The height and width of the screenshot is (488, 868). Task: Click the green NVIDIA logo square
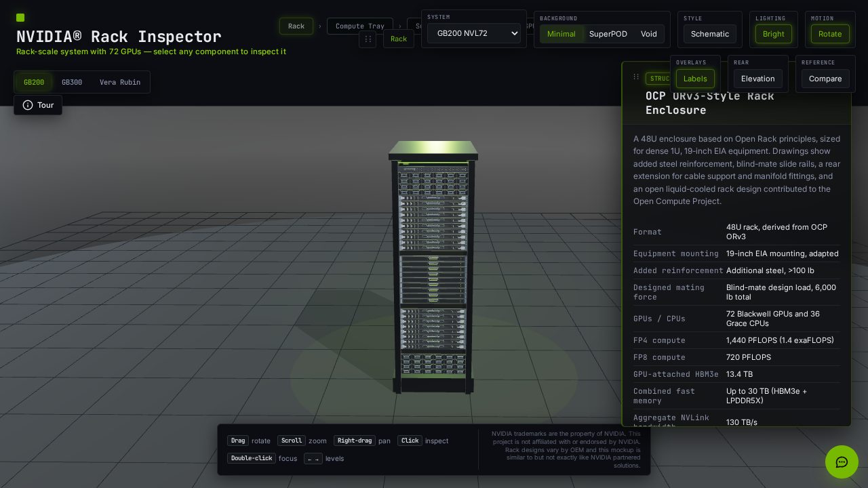[20, 18]
